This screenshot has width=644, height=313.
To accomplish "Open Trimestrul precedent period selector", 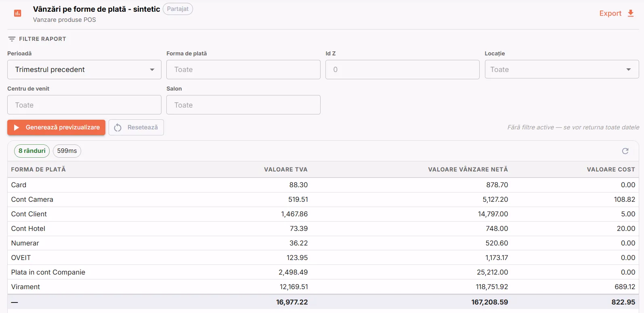I will point(84,70).
